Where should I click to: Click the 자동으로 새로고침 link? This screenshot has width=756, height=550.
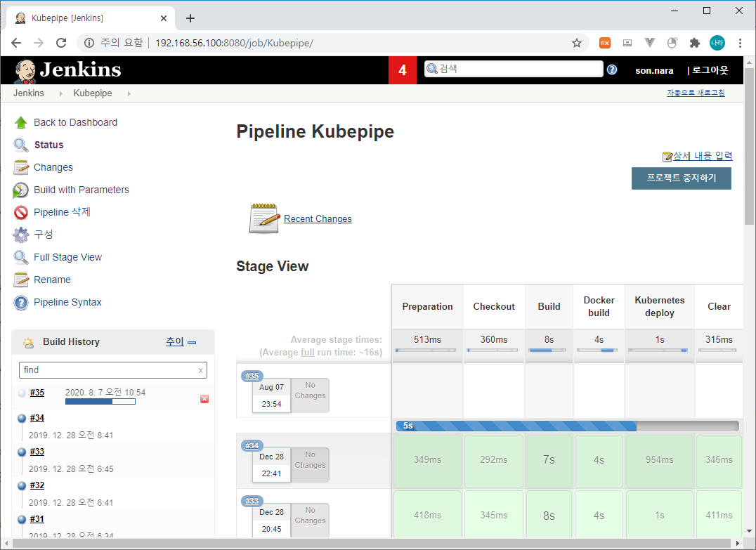[696, 93]
